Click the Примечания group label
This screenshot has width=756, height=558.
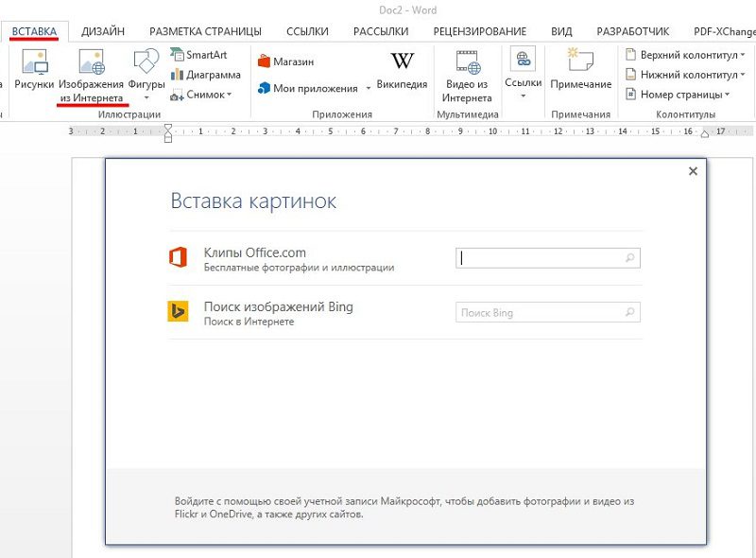point(580,114)
